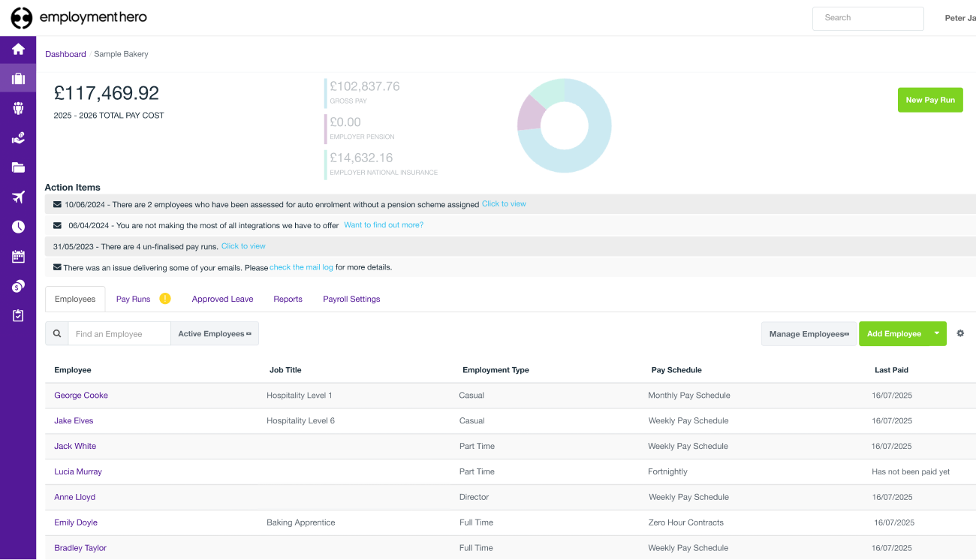Open the Manage Employees dropdown
The image size is (976, 560).
coord(809,334)
